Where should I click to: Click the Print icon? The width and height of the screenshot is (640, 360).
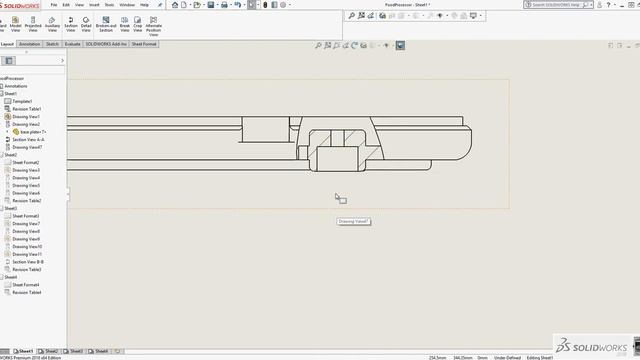(x=224, y=5)
